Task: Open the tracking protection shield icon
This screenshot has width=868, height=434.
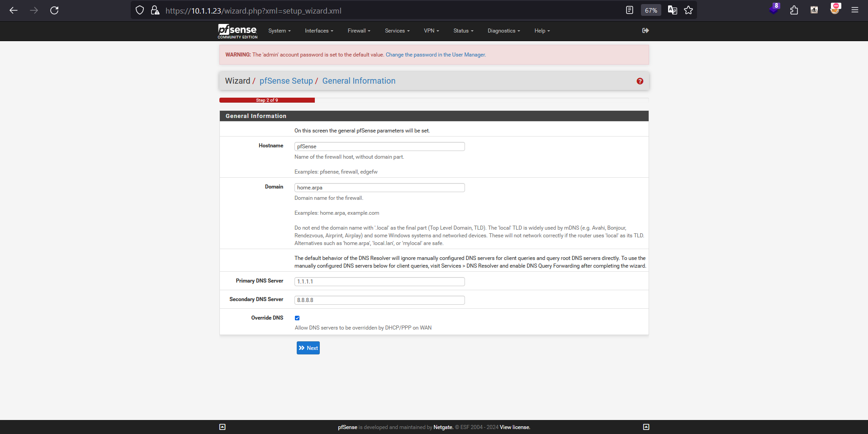Action: [140, 10]
